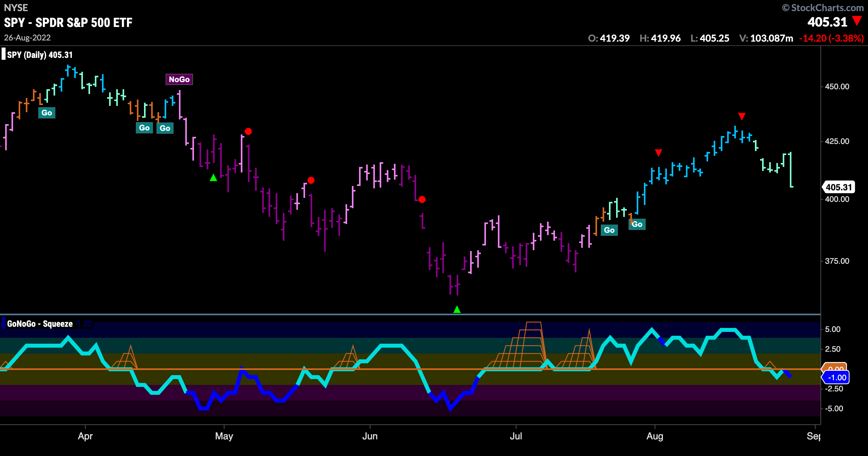Click the -5.00 oscillator axis label

(x=834, y=408)
